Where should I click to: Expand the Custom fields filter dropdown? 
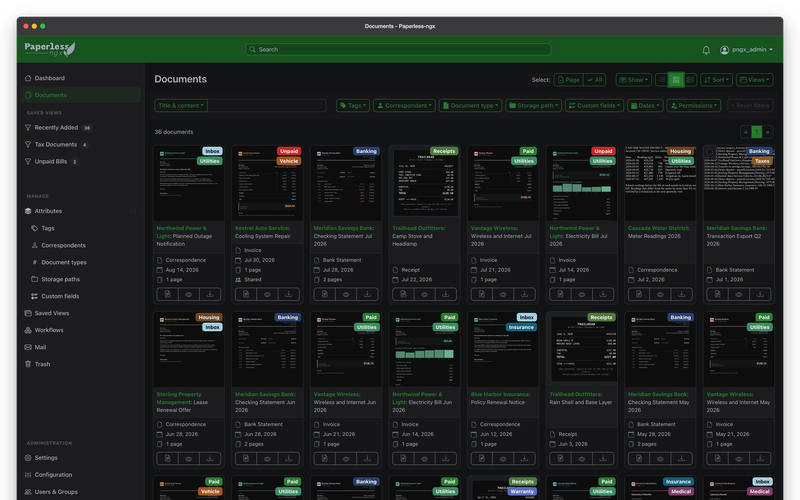pyautogui.click(x=594, y=106)
